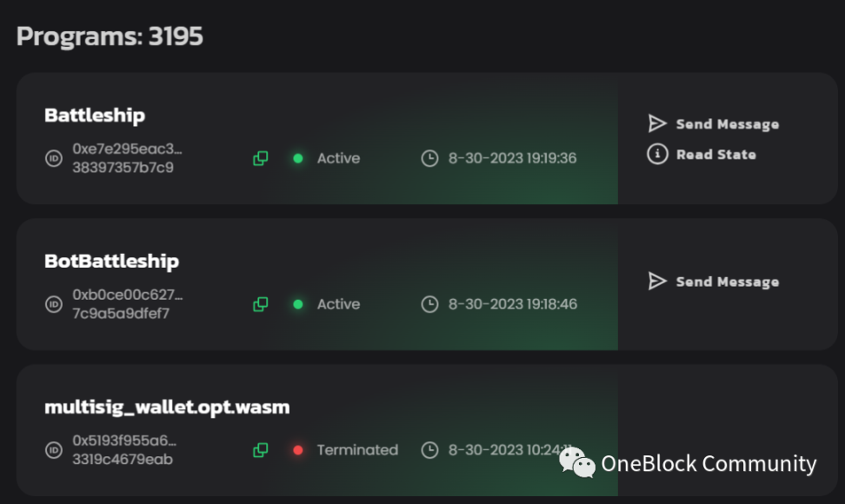This screenshot has width=845, height=504.
Task: Open the Battleship program title
Action: [x=95, y=116]
